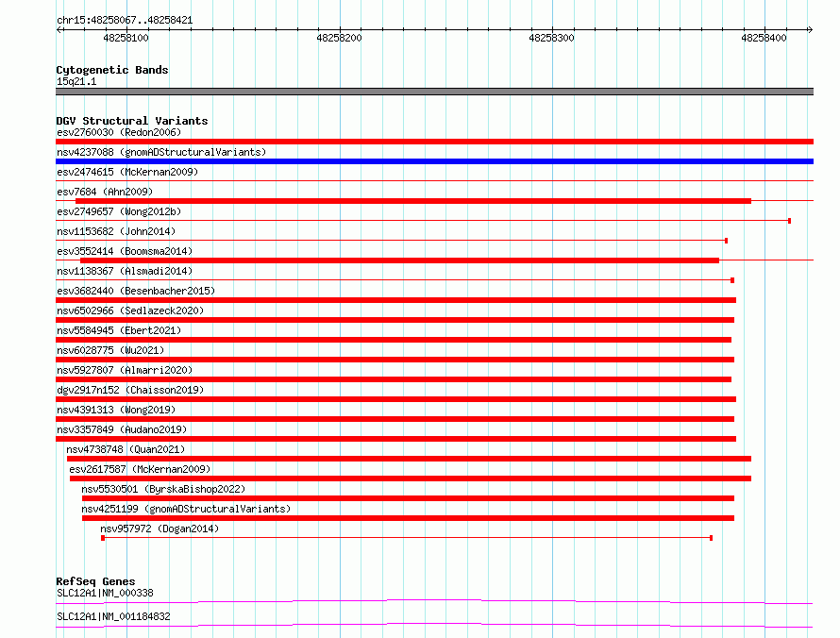Image resolution: width=840 pixels, height=638 pixels.
Task: Click the red bar under nsv4738748 (Quan2021)
Action: [409, 459]
